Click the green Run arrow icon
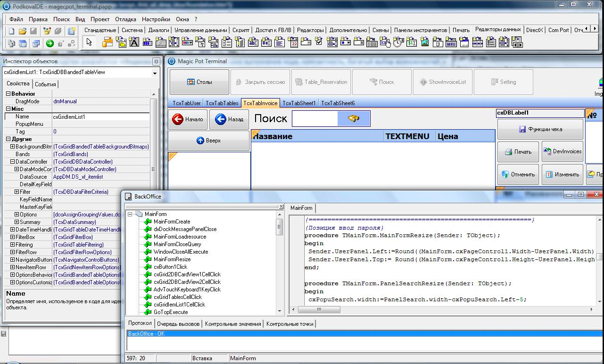This screenshot has width=604, height=364. (50, 43)
